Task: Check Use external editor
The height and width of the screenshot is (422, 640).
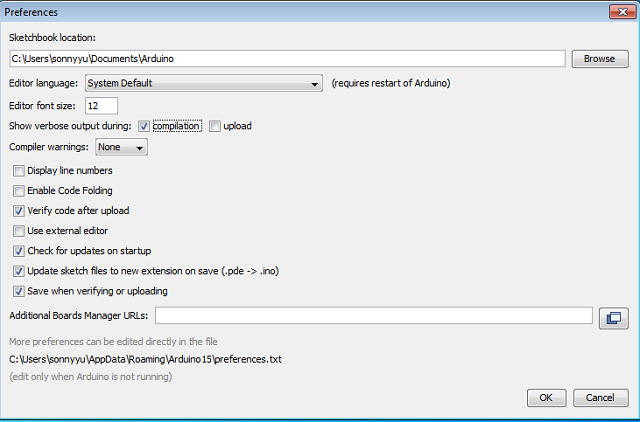Action: click(x=19, y=231)
